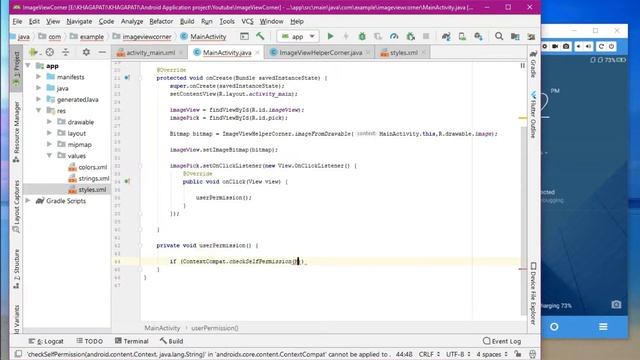Expand the generatedJava folder

pyautogui.click(x=39, y=99)
